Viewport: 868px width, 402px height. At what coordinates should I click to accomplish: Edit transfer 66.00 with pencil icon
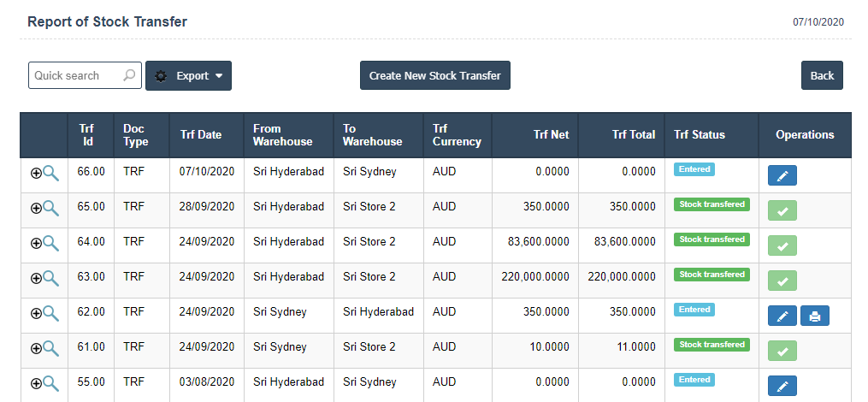(x=782, y=176)
